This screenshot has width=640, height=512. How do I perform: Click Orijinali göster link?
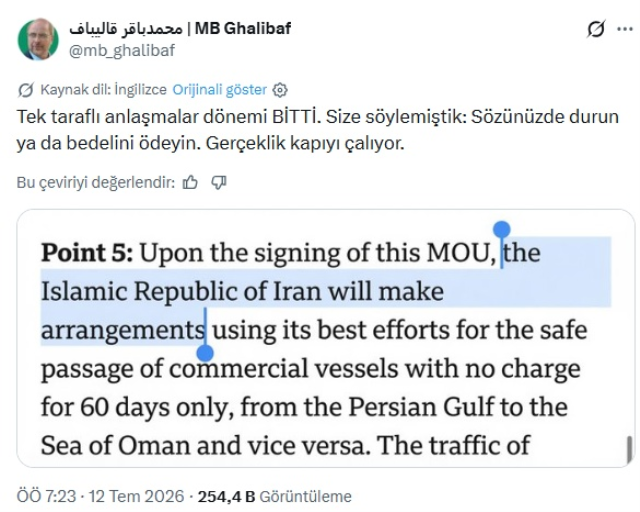click(x=220, y=89)
